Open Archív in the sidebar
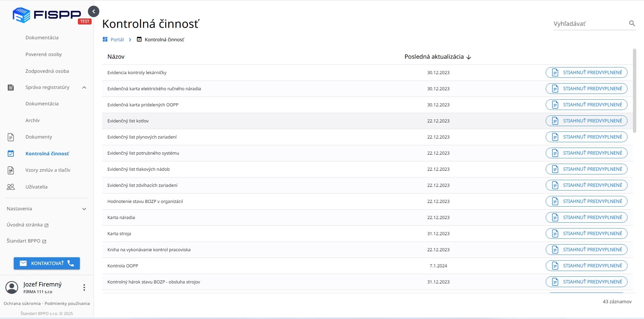Viewport: 644px width, 319px height. pyautogui.click(x=33, y=120)
